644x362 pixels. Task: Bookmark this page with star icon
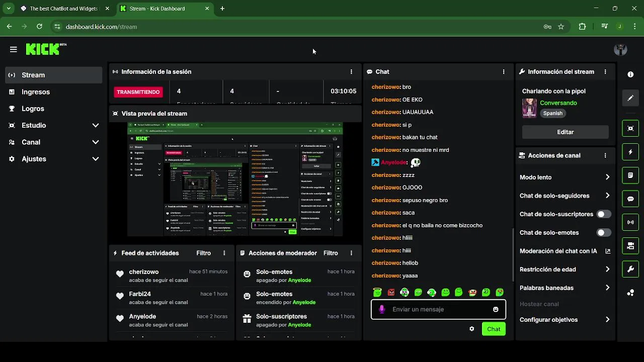point(561,27)
